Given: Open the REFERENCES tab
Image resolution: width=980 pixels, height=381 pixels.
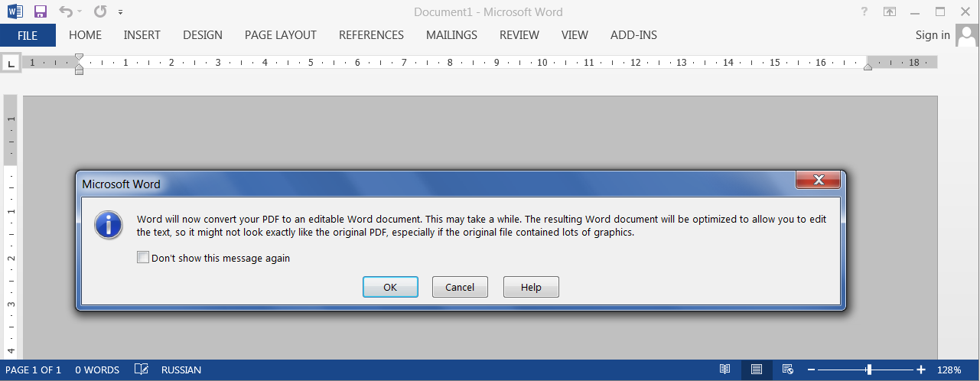Looking at the screenshot, I should (x=371, y=35).
